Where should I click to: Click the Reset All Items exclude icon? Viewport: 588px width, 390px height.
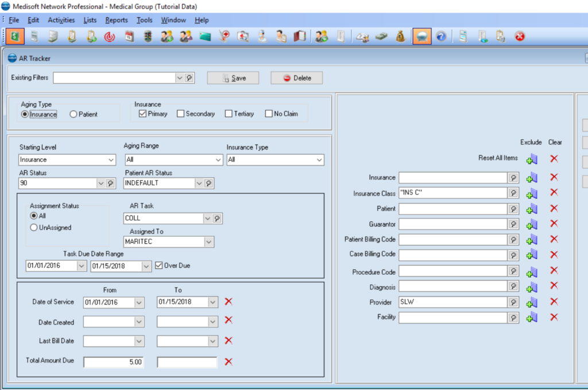click(x=532, y=159)
